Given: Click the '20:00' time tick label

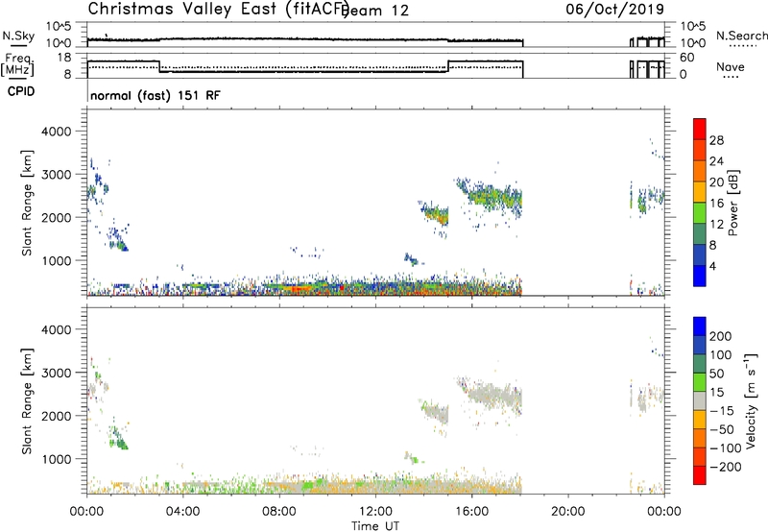Looking at the screenshot, I should tap(567, 512).
